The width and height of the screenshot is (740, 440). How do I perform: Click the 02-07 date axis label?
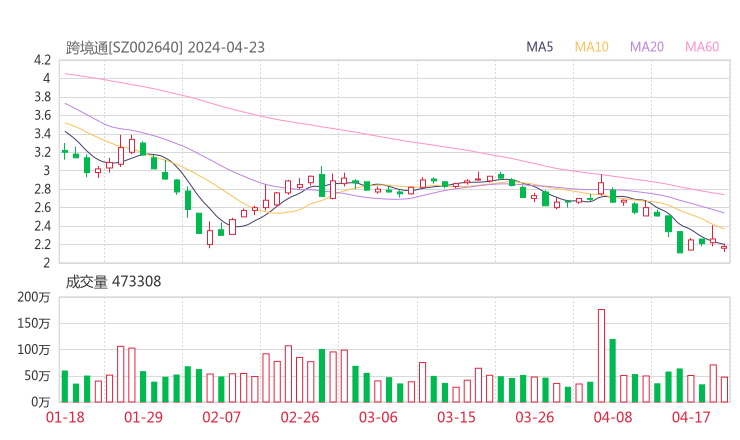pos(221,417)
